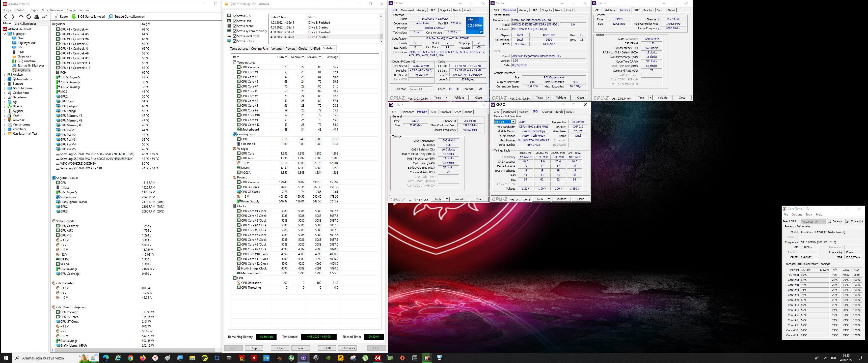Refresh the AIDA64 sensor page
The image size is (868, 363).
tap(29, 16)
